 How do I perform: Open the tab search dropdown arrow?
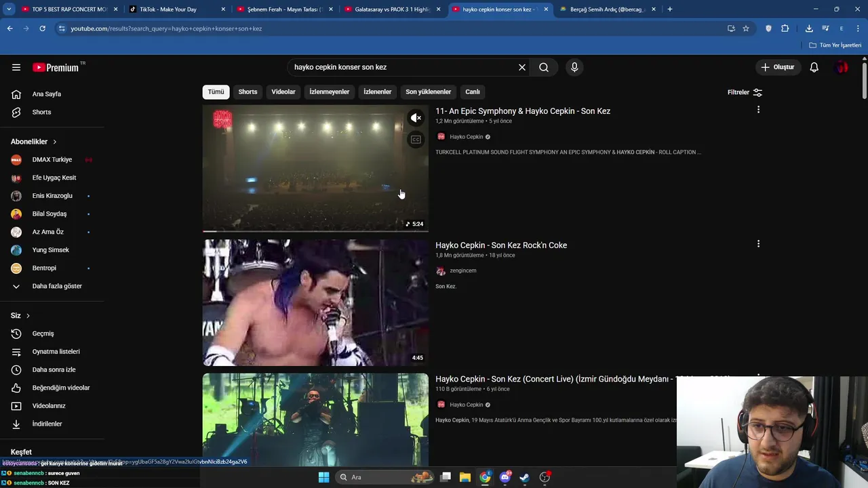click(9, 9)
